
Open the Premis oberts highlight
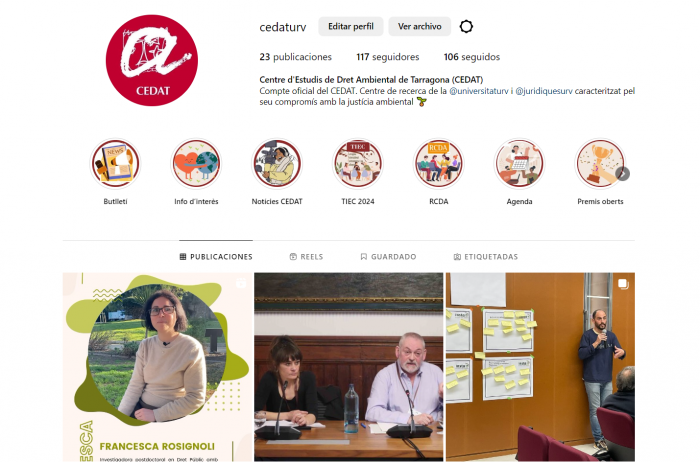[x=600, y=164]
